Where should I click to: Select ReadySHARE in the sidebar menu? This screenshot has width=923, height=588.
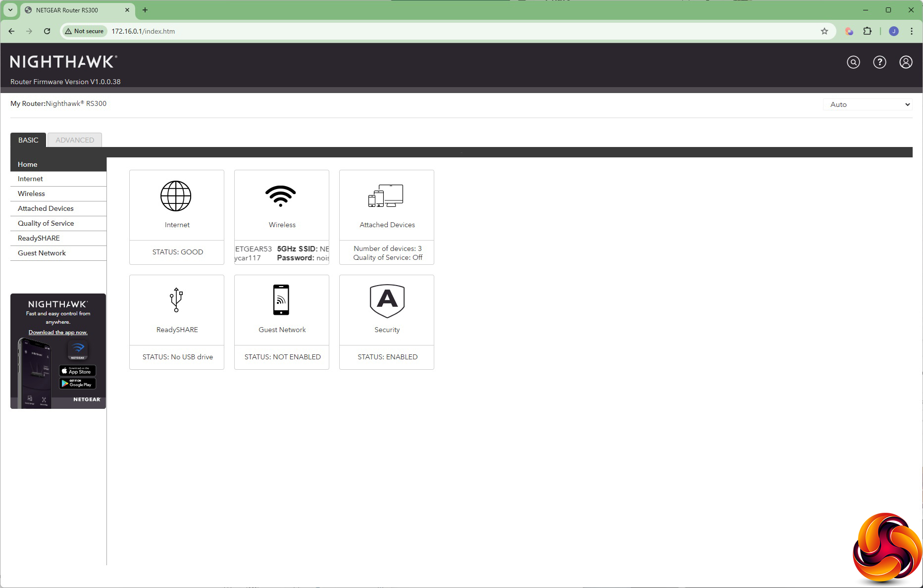(58, 239)
